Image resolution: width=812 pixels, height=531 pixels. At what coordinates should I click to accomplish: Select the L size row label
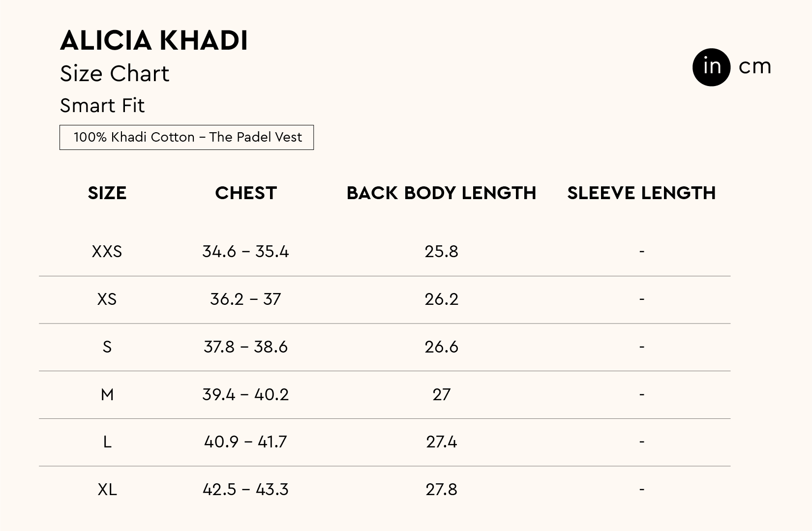[107, 442]
